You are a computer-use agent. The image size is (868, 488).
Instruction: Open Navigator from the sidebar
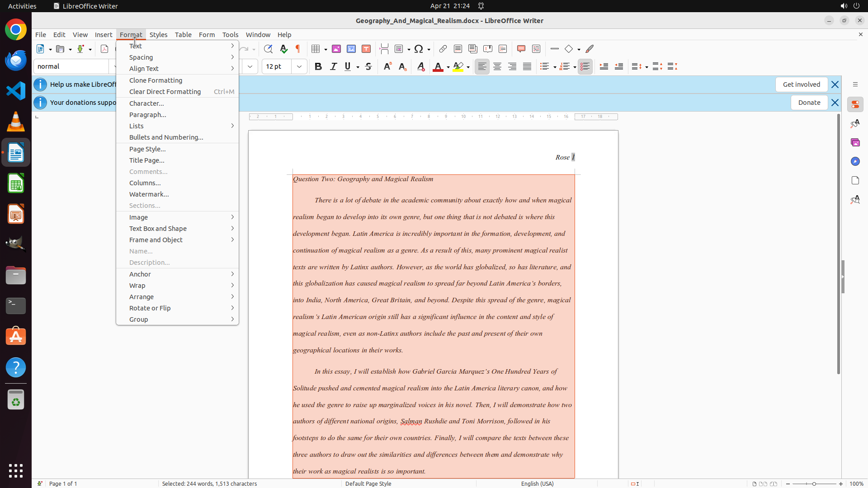pos(855,161)
